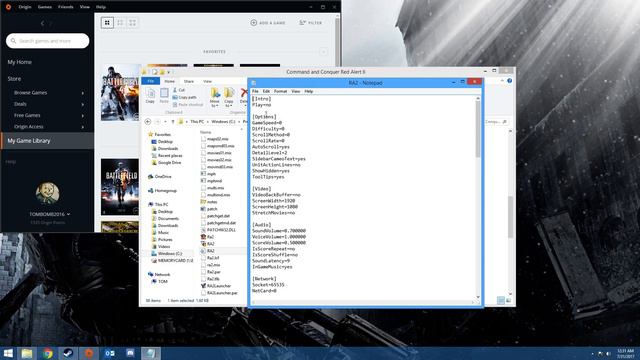
Task: Open Steam from the taskbar
Action: point(68,353)
